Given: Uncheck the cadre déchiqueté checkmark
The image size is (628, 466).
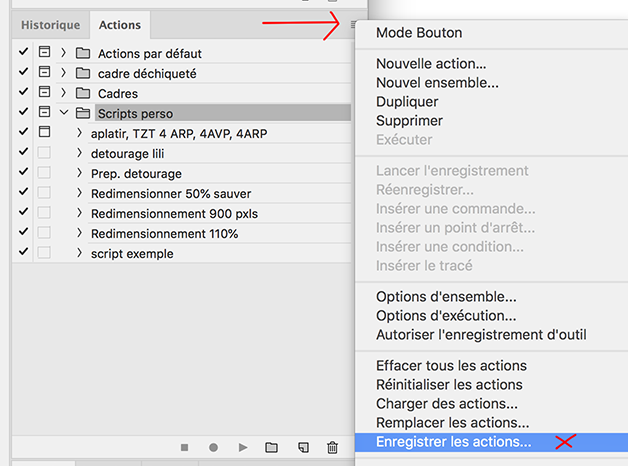Looking at the screenshot, I should coord(23,71).
